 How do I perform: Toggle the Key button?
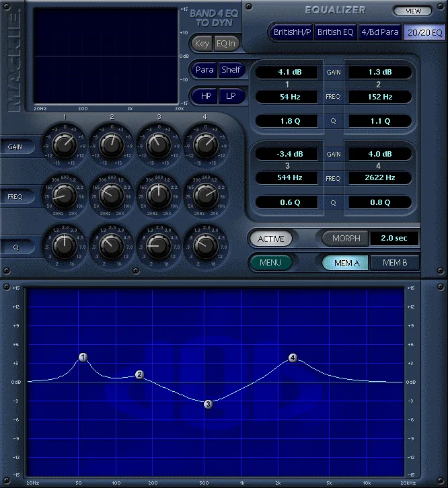point(202,43)
